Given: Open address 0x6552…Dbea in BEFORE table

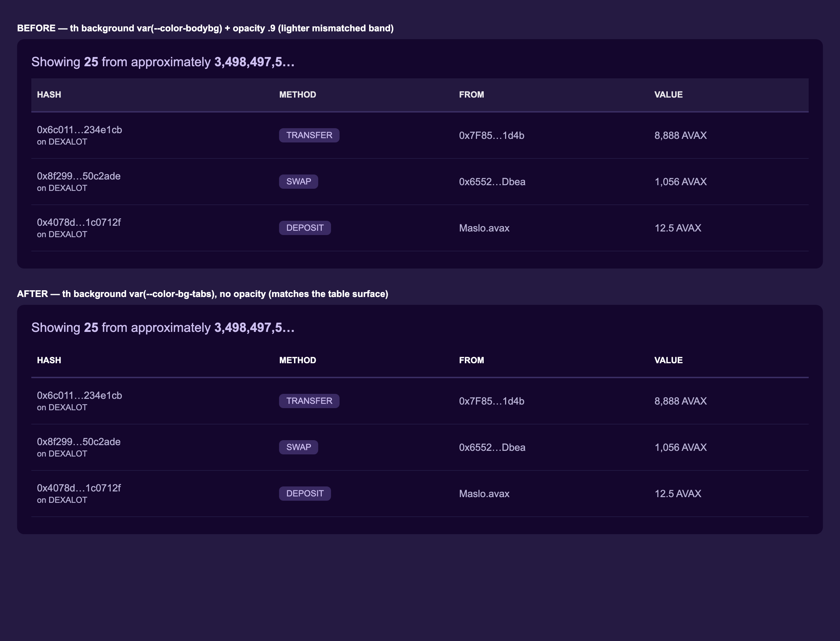Looking at the screenshot, I should point(492,182).
